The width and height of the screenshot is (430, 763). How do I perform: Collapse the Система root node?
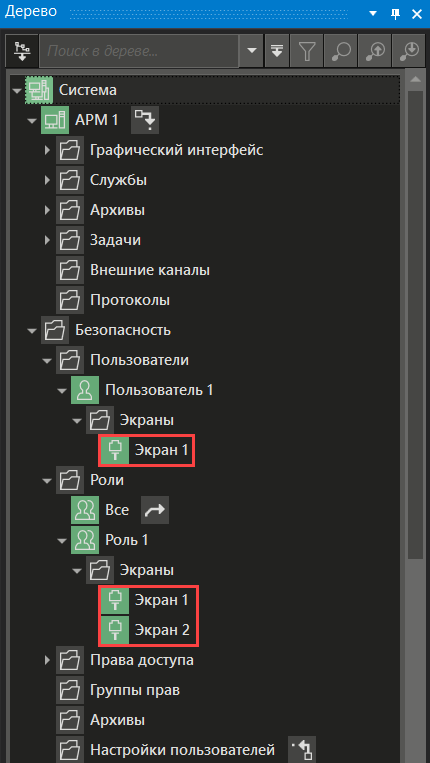tap(17, 90)
